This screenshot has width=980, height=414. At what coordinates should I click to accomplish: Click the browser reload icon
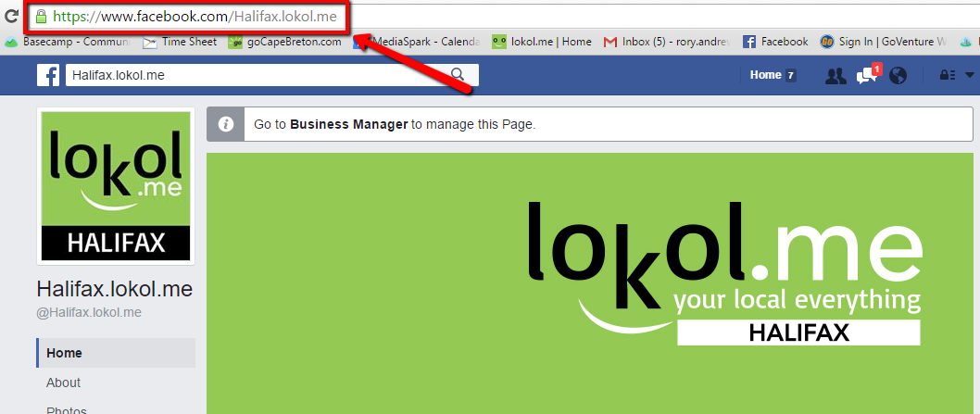click(x=10, y=17)
